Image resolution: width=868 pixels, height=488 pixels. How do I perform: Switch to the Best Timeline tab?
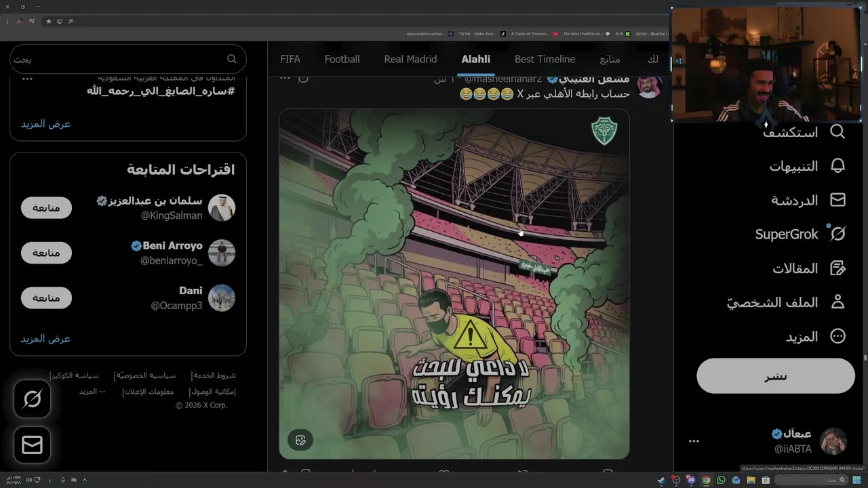point(545,59)
